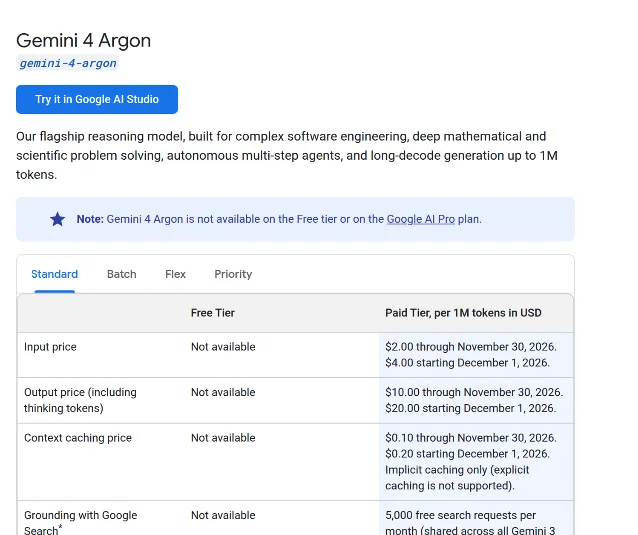Switch to the Batch tab

(122, 274)
